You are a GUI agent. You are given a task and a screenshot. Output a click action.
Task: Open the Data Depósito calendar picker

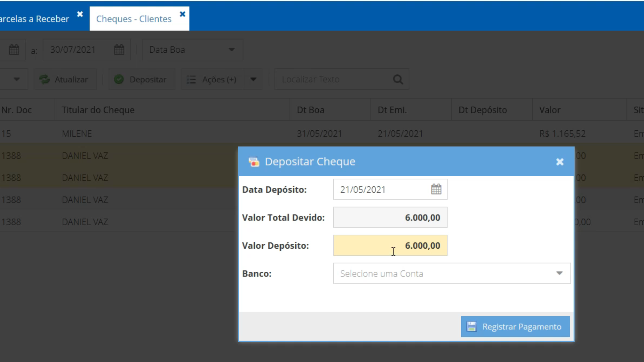(x=436, y=189)
